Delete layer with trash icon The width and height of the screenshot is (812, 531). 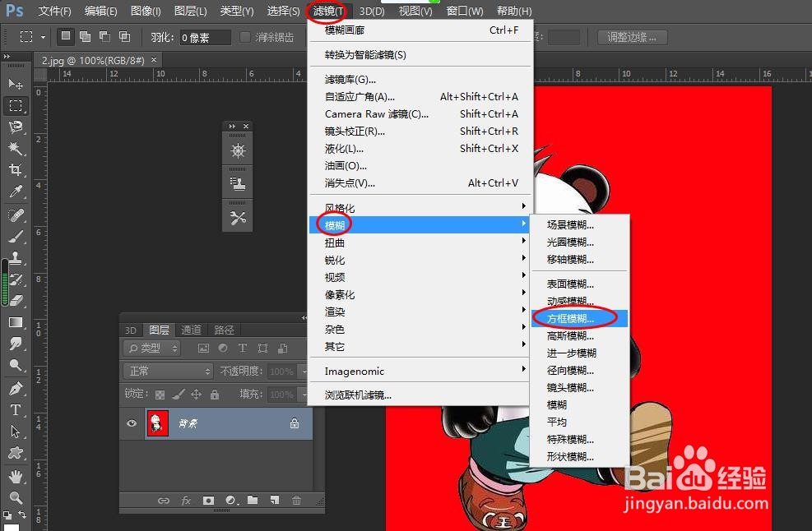[296, 500]
